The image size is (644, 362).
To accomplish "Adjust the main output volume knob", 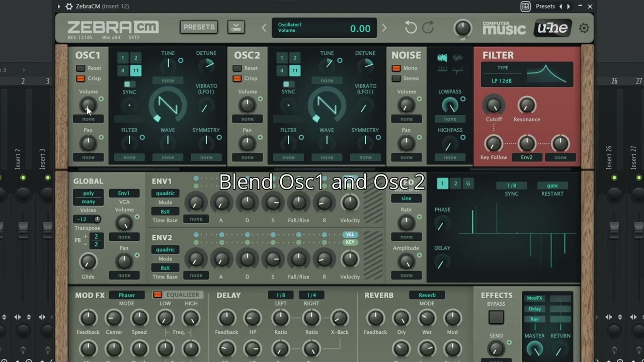I will 463,28.
